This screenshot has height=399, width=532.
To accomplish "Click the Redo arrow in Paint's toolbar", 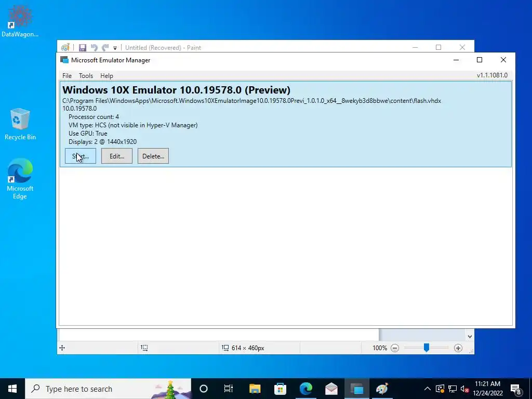I will 105,47.
